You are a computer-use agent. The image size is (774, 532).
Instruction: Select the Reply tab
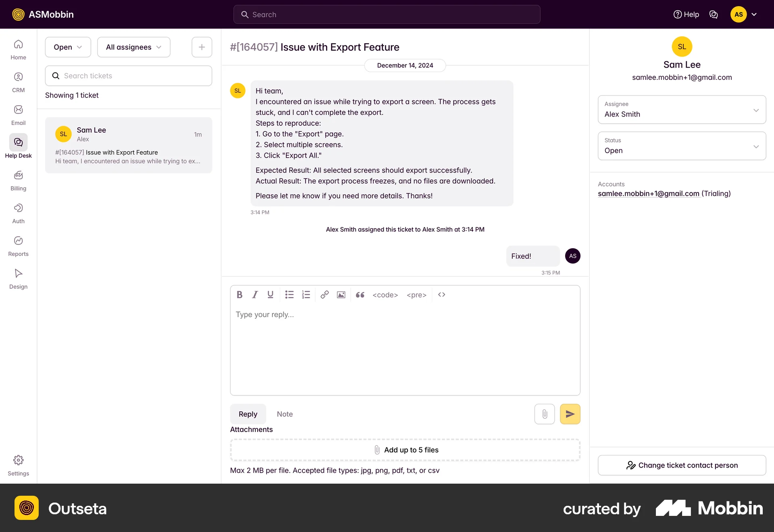[x=248, y=414]
